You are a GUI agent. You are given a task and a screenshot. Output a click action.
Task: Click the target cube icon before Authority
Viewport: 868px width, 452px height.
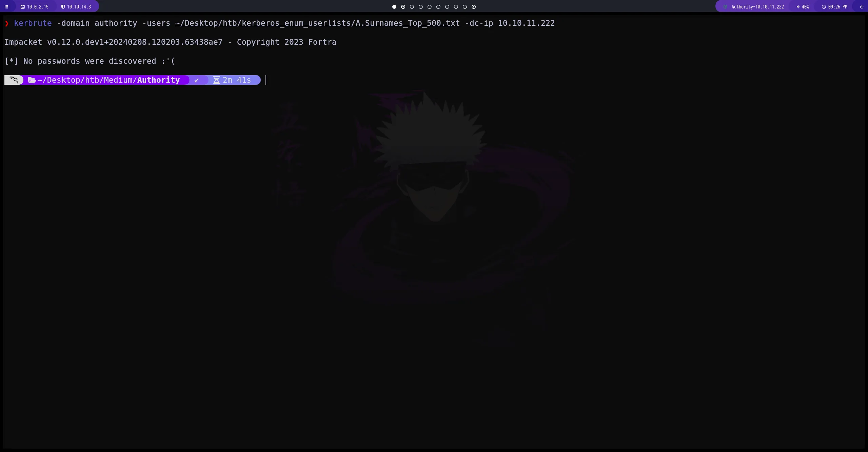tap(725, 7)
